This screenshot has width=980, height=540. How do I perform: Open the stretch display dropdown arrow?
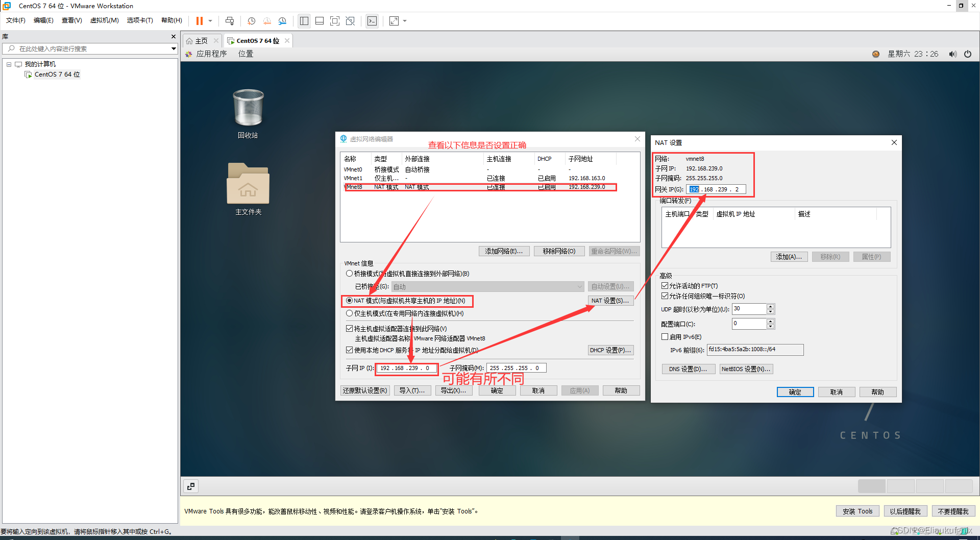[405, 21]
